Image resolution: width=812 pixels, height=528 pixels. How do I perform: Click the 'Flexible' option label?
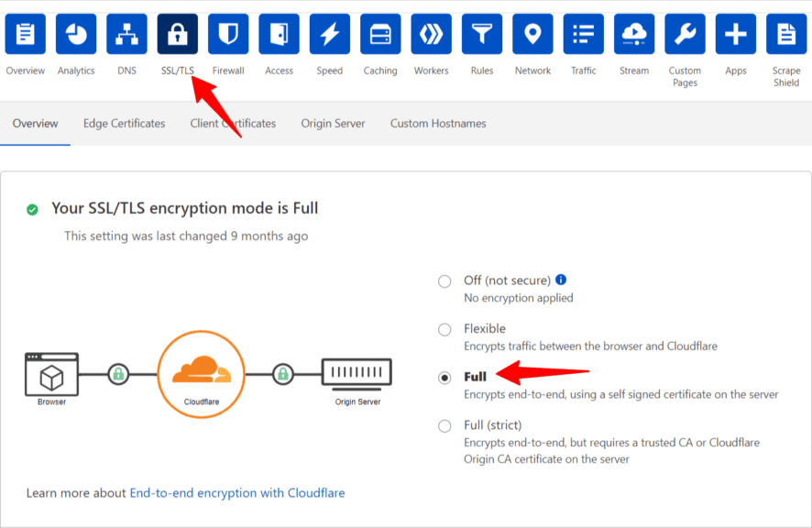(x=485, y=328)
